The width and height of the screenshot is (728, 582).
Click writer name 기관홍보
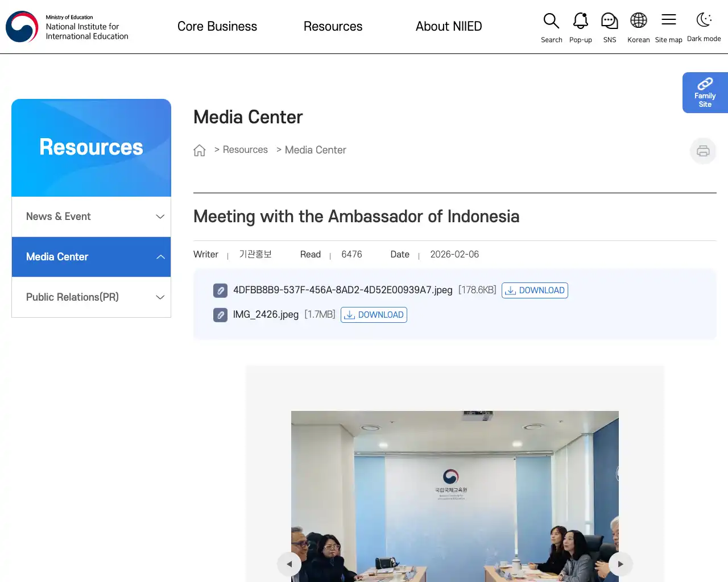255,254
